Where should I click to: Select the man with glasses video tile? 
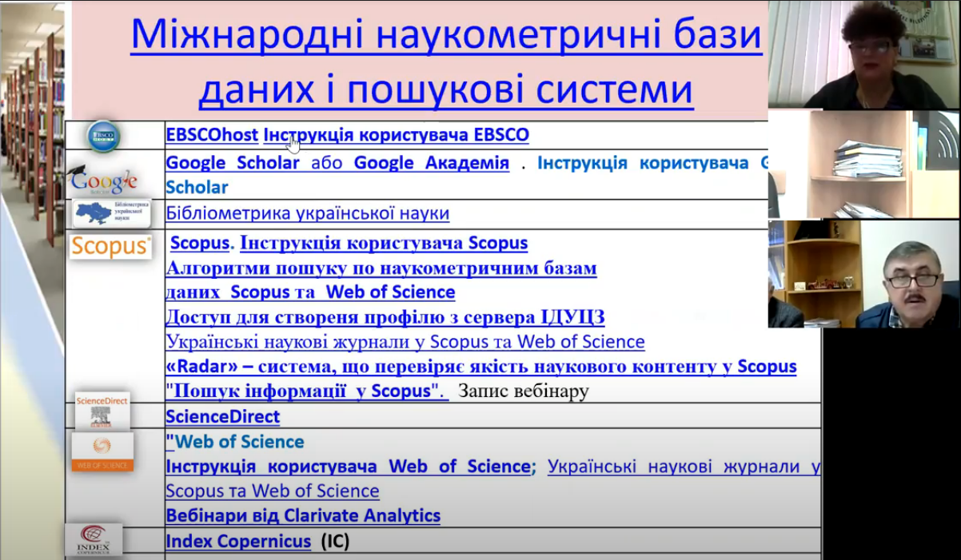pos(864,274)
